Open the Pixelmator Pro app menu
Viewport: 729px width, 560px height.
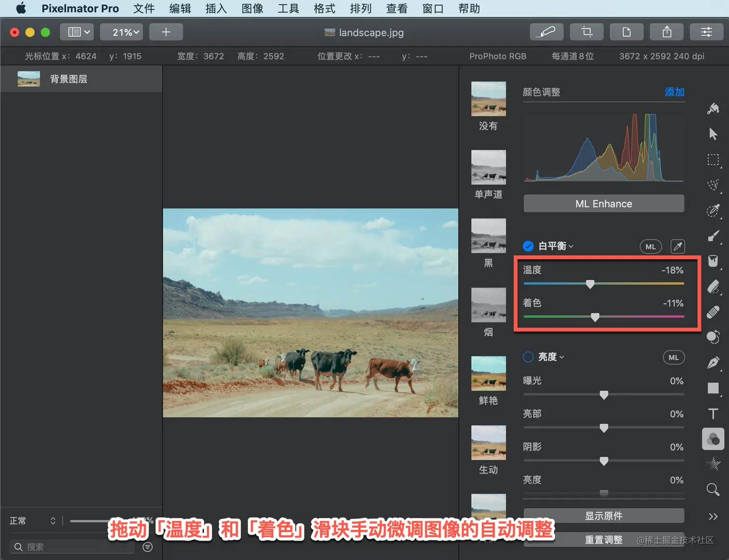point(80,9)
